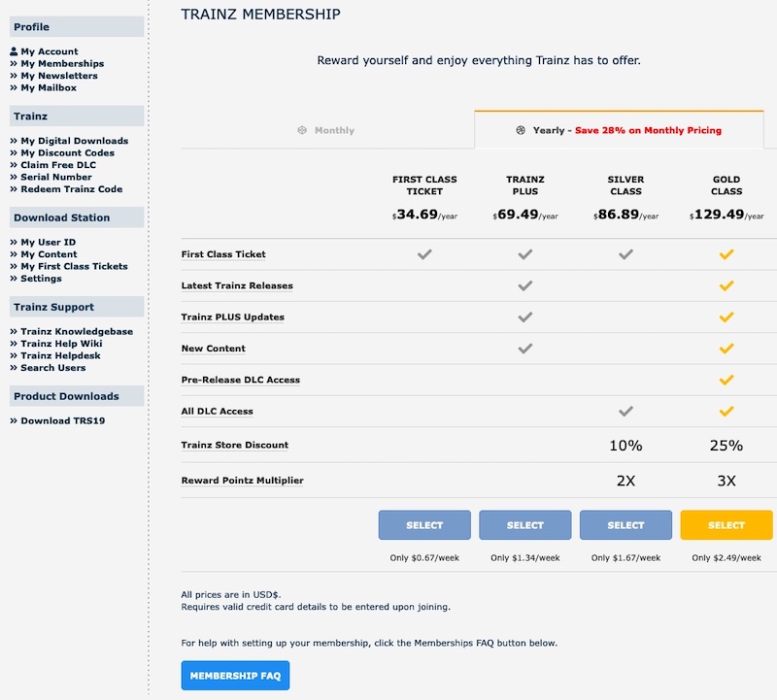Click the Monthly tab's circular icon

(x=302, y=130)
